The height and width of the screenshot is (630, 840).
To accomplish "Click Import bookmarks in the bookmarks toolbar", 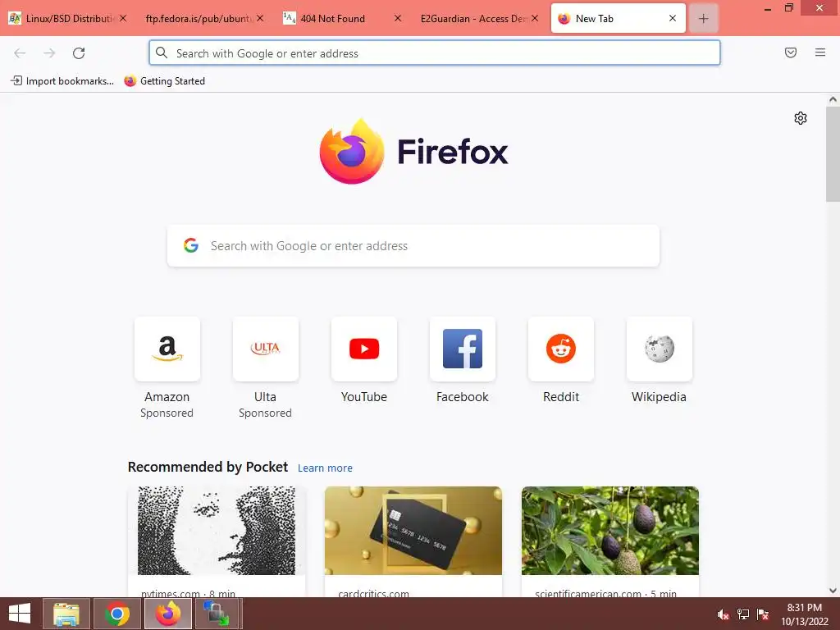I will (62, 81).
